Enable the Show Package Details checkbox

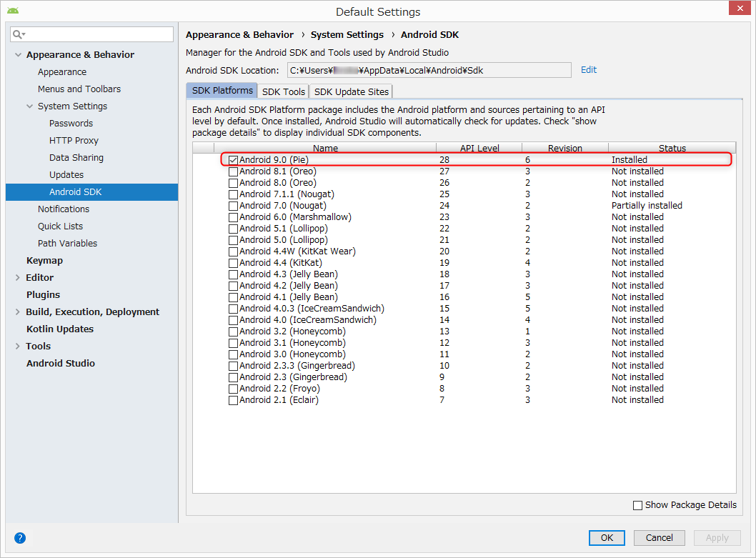(x=637, y=505)
